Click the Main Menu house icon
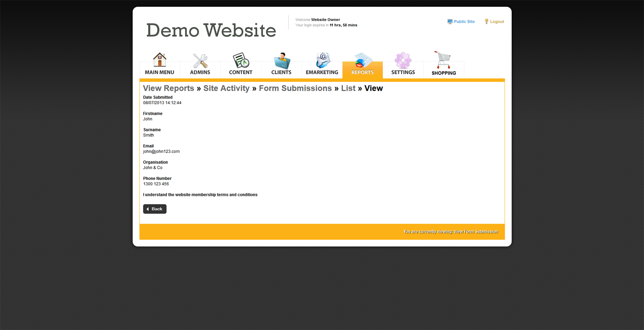The height and width of the screenshot is (330, 644). pyautogui.click(x=159, y=60)
